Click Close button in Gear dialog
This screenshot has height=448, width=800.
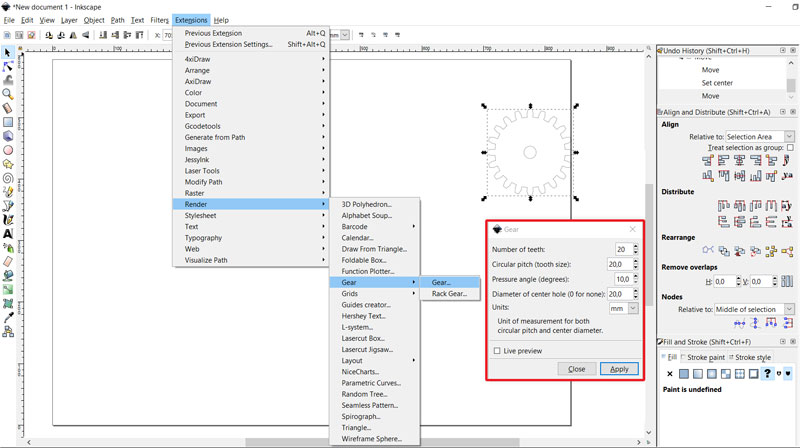(577, 369)
